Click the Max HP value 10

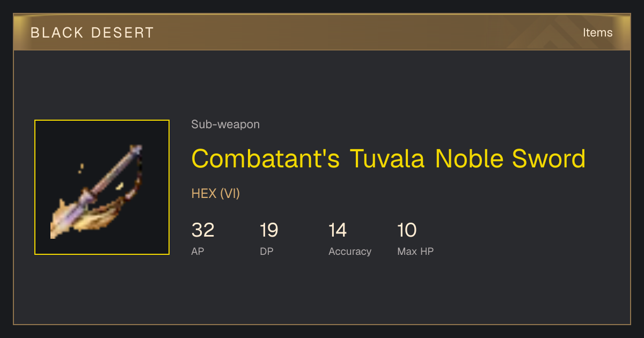[407, 230]
